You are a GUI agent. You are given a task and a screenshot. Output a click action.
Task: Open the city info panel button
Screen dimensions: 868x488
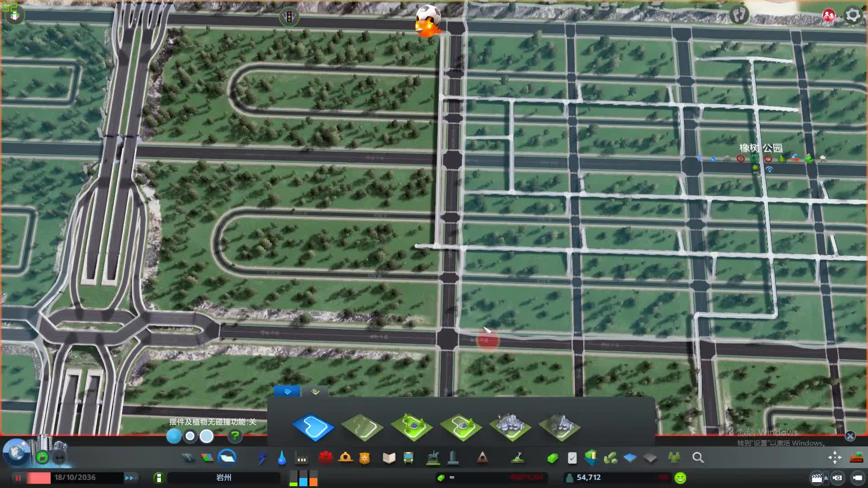tap(159, 478)
